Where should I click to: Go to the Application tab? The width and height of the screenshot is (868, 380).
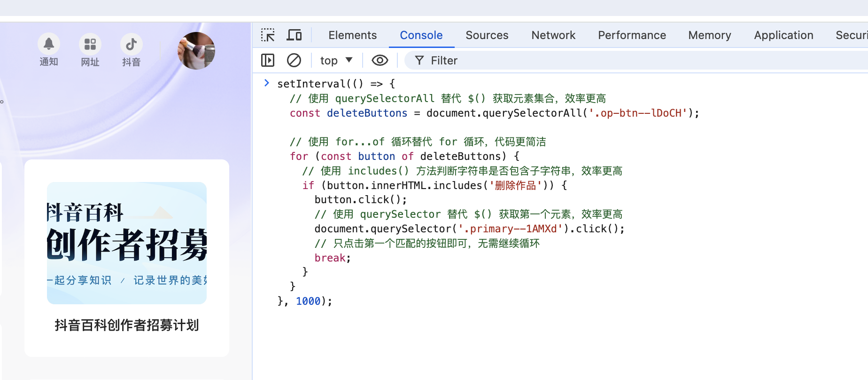[x=783, y=35]
